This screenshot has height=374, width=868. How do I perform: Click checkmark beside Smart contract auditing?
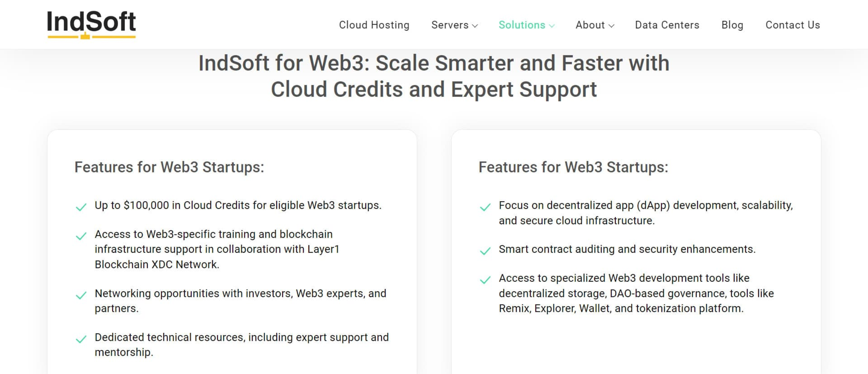coord(485,251)
